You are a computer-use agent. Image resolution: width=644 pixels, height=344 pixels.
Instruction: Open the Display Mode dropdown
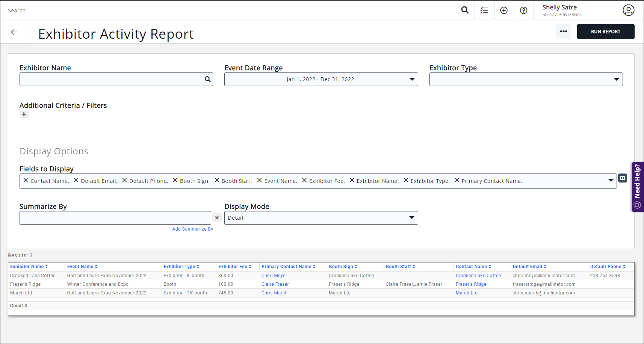pyautogui.click(x=412, y=218)
